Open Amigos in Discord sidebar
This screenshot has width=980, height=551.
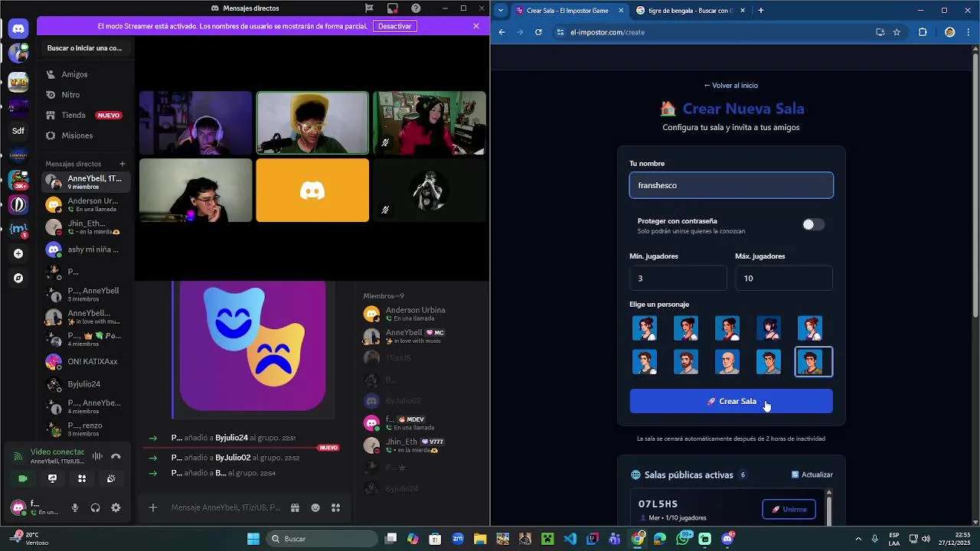pyautogui.click(x=85, y=74)
